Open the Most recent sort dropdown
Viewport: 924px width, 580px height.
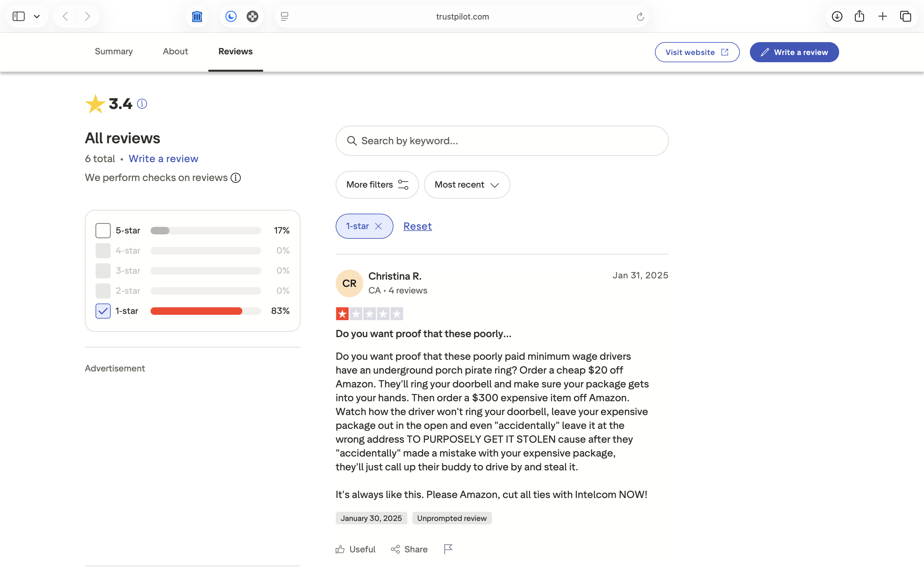[467, 184]
